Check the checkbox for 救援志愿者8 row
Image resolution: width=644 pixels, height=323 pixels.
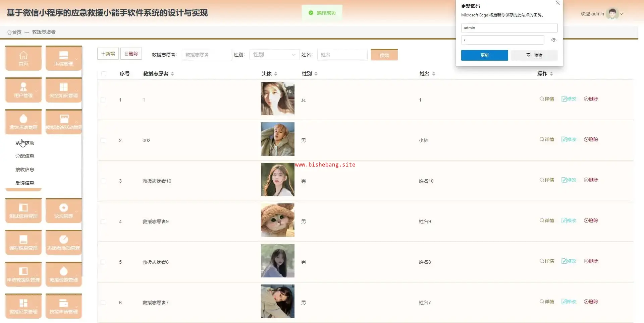pyautogui.click(x=103, y=262)
